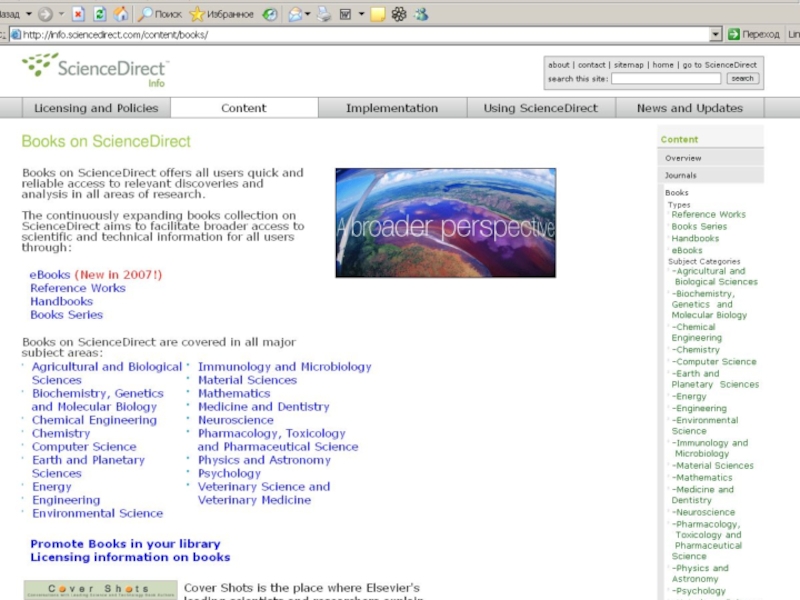Select the News and Updates tab
Screen dimensions: 800x600
click(x=689, y=108)
